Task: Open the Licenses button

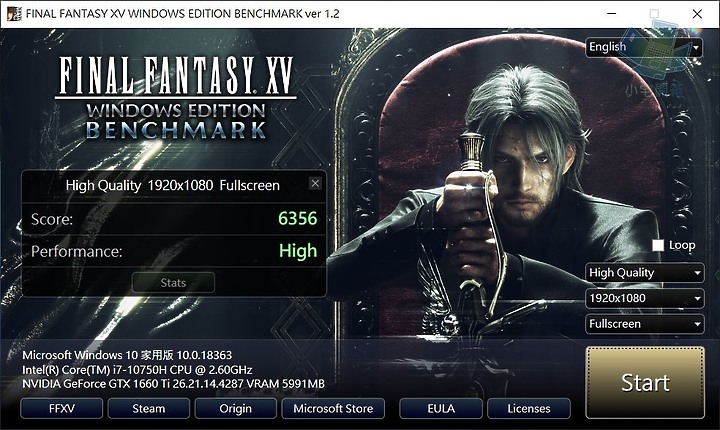Action: point(529,408)
